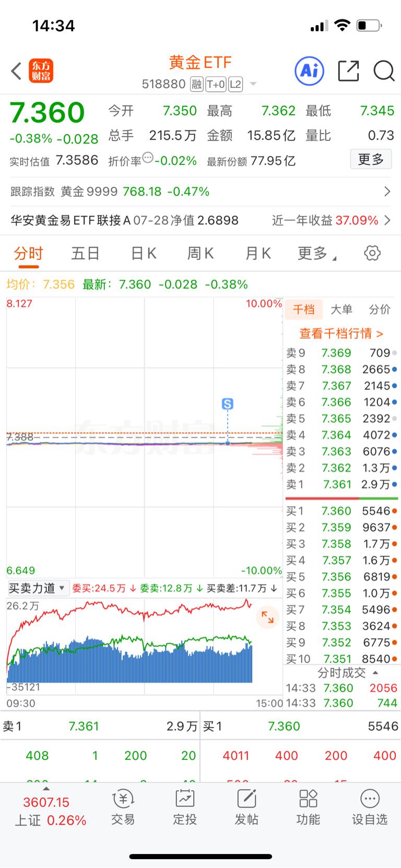Tap the blue S marker on chart
The width and height of the screenshot is (401, 868).
point(228,403)
